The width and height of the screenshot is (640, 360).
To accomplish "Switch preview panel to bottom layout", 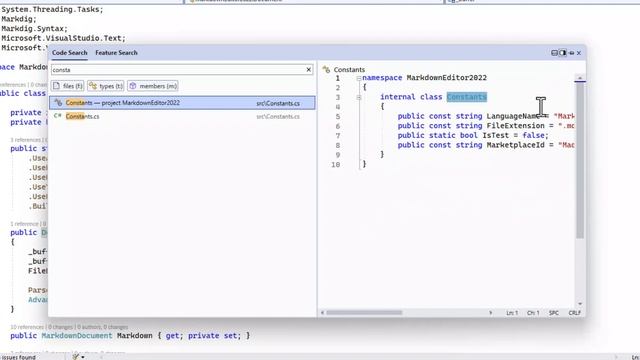I will click(x=554, y=53).
